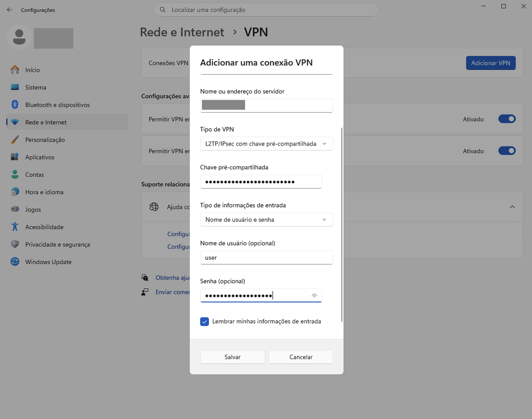Image resolution: width=532 pixels, height=419 pixels.
Task: Open Tipo de informações de entrada dropdown
Action: (x=266, y=220)
